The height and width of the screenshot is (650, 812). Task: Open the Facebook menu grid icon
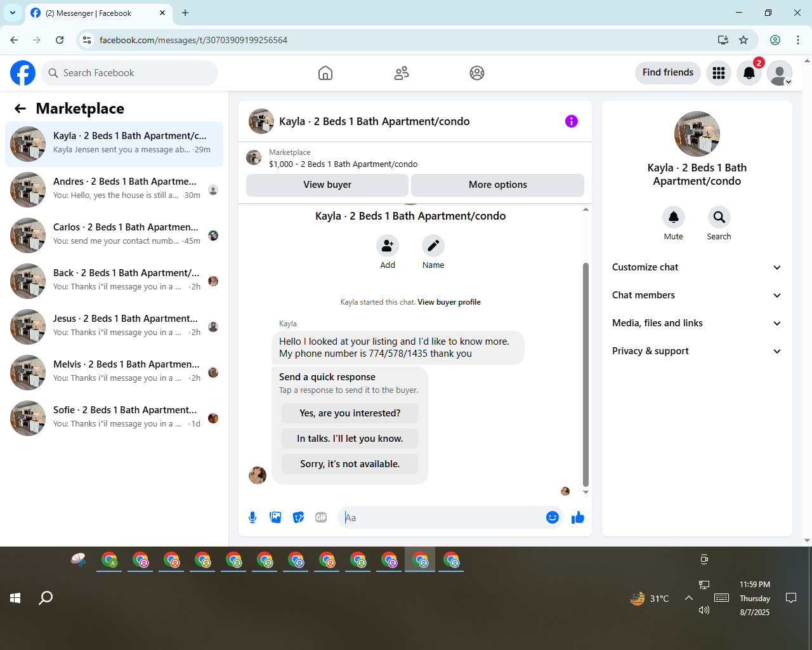pos(719,73)
